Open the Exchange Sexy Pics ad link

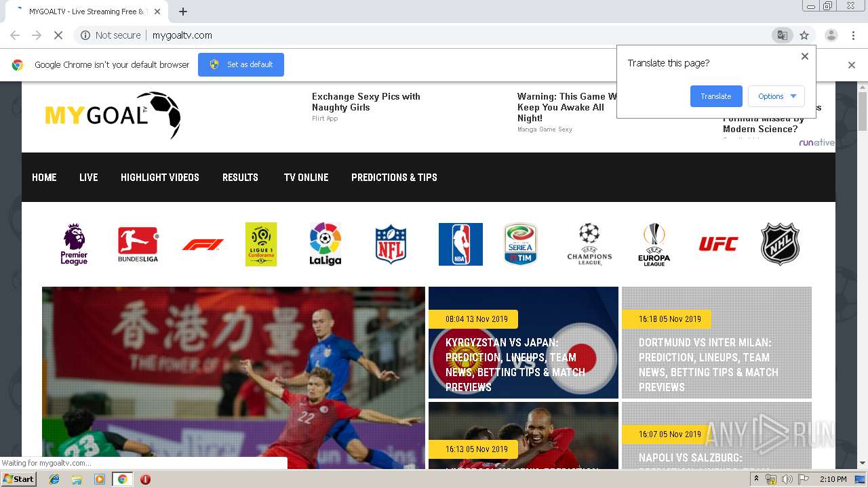[x=366, y=102]
